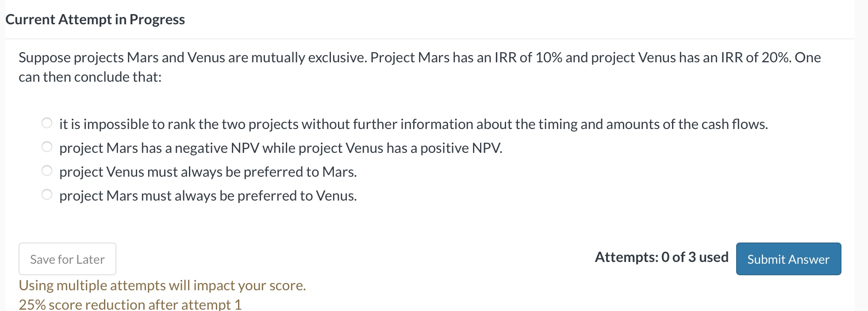Click the multiple attempts warning message
Image resolution: width=868 pixels, height=311 pixels.
[x=162, y=285]
